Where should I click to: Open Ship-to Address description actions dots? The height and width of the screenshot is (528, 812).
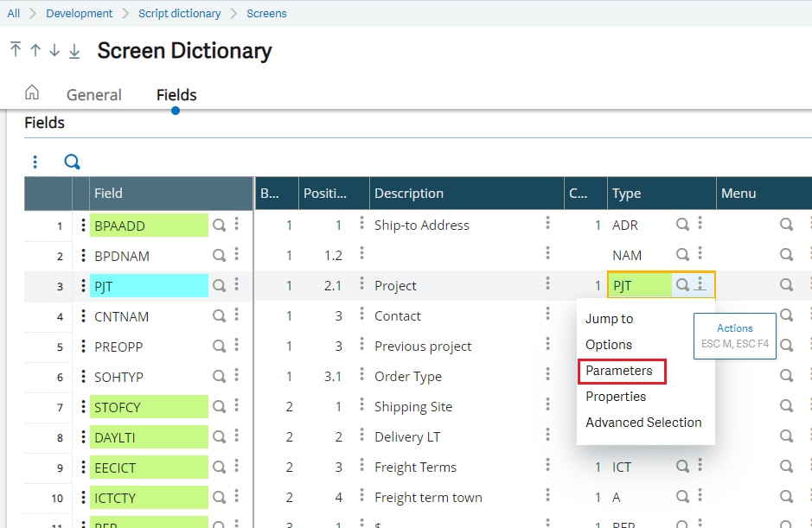pyautogui.click(x=547, y=223)
